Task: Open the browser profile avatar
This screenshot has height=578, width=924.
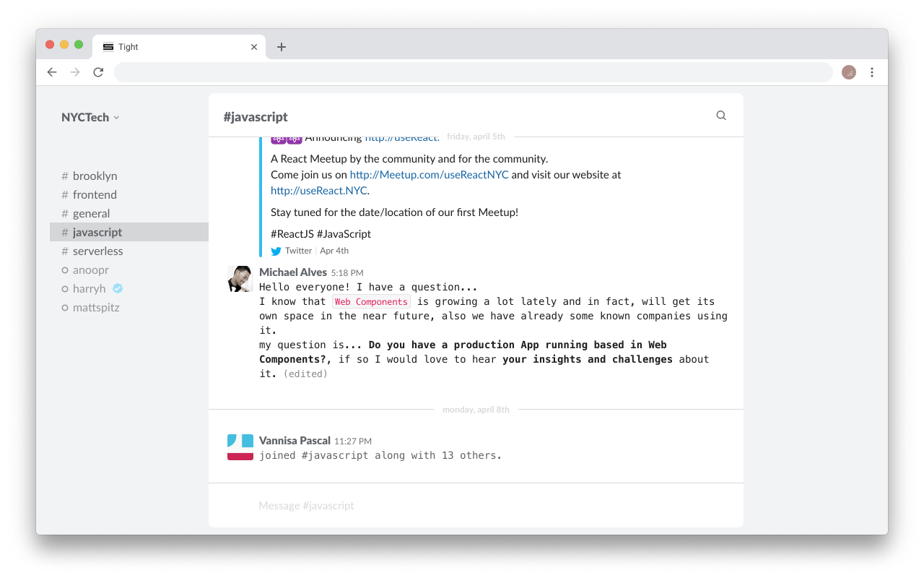Action: [x=848, y=72]
